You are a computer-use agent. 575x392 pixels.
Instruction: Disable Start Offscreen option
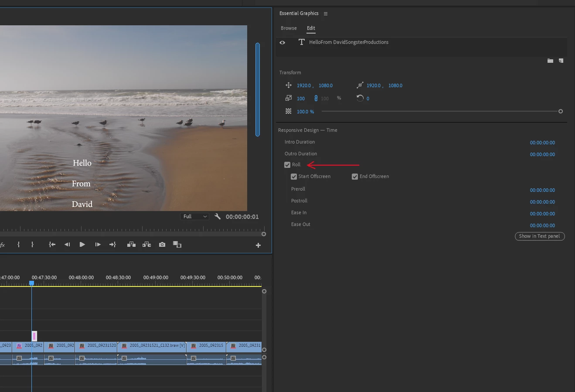pyautogui.click(x=294, y=177)
